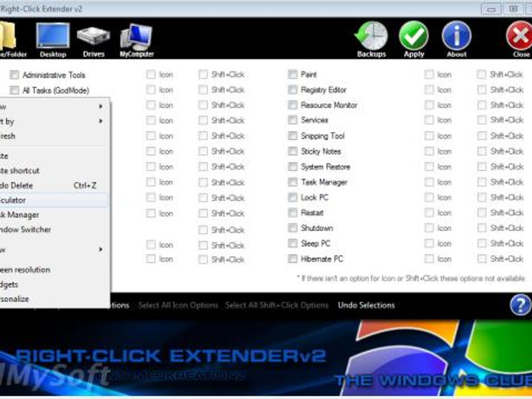Select Gadgets in the context menu
This screenshot has width=532, height=399.
(x=54, y=284)
